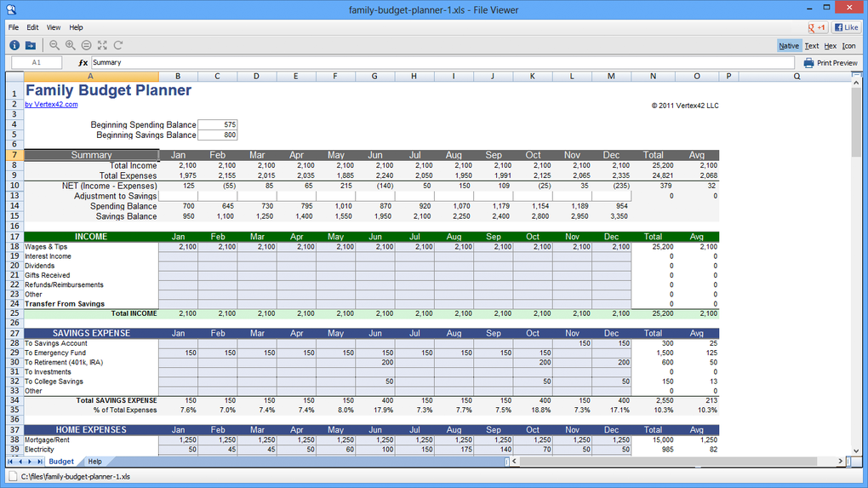Click the Google +1 button
The image size is (868, 488).
click(817, 27)
